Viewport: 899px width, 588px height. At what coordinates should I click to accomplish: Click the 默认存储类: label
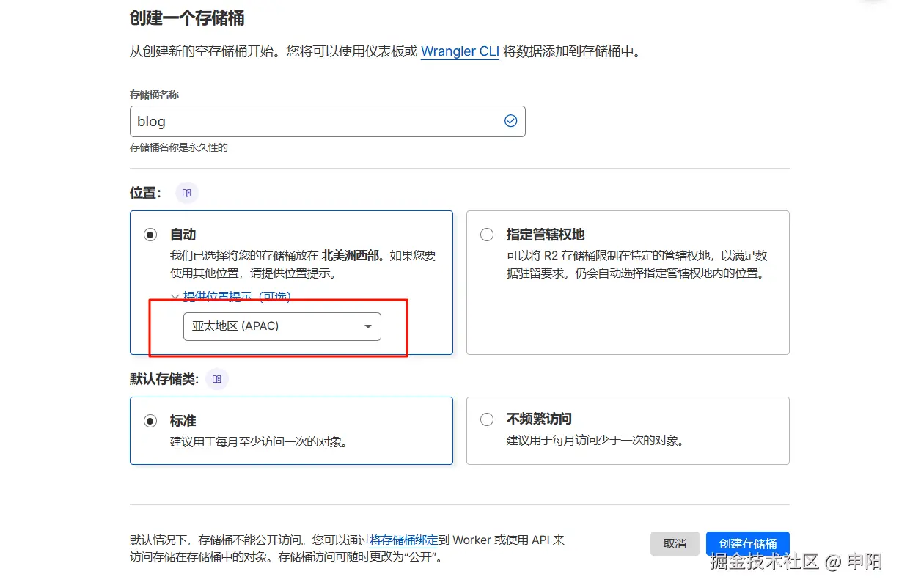click(164, 379)
